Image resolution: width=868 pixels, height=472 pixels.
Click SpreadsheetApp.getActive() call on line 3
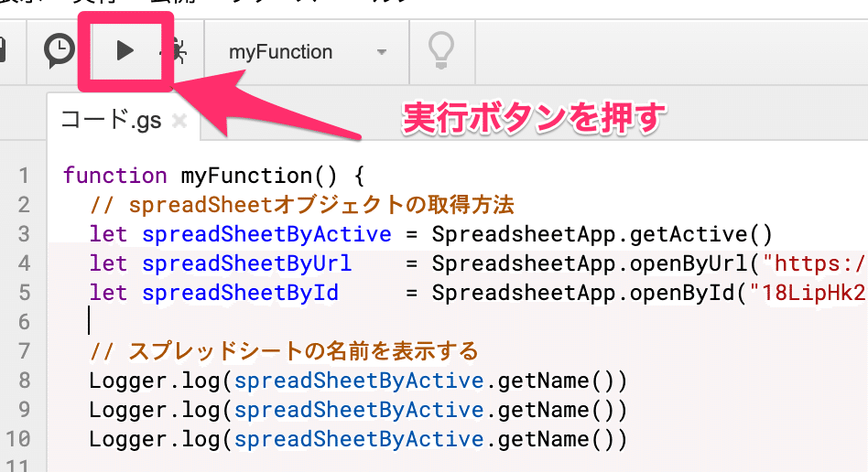[602, 234]
